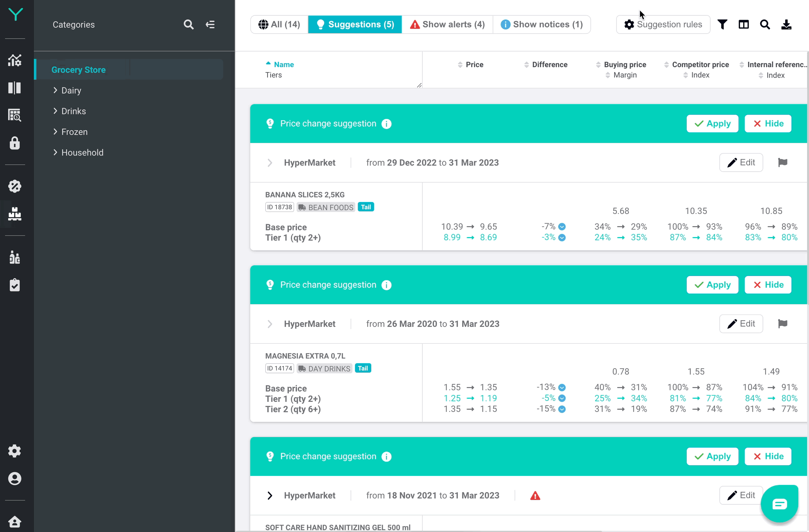The width and height of the screenshot is (809, 532).
Task: Open the clipboard checklist sidebar icon
Action: [15, 285]
